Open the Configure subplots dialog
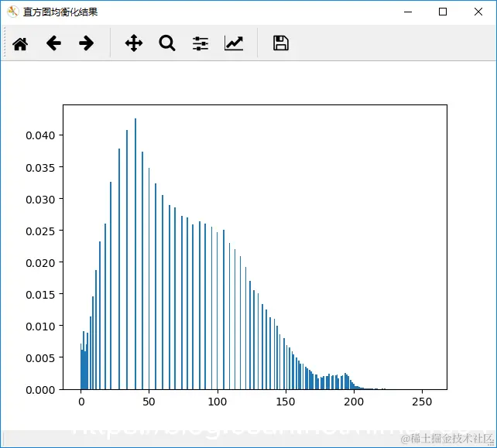This screenshot has height=448, width=497. 201,43
